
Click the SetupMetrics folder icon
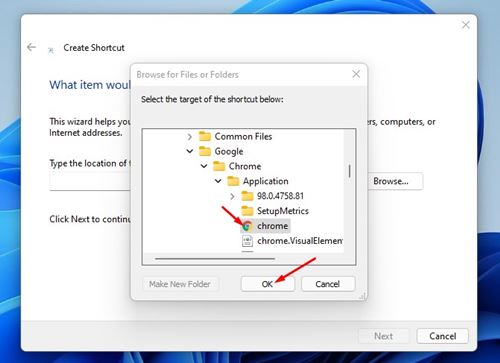click(247, 211)
